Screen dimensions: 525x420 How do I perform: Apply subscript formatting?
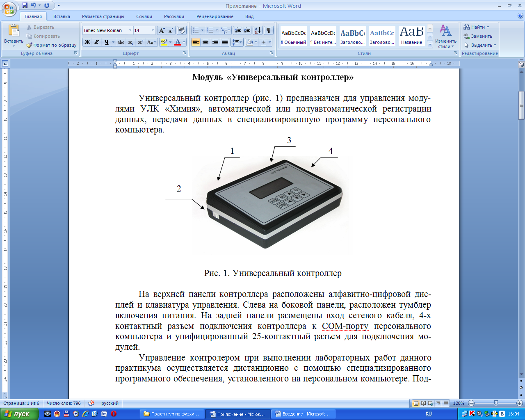131,42
